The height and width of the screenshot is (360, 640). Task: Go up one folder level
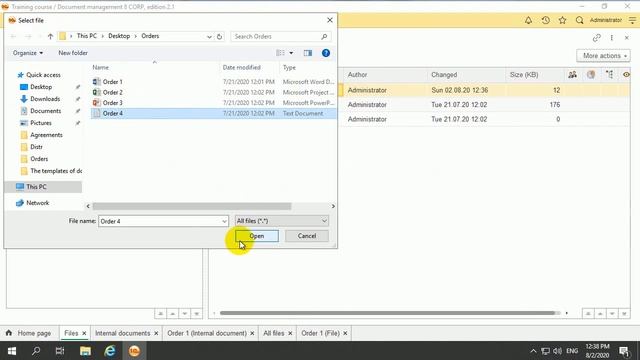50,36
